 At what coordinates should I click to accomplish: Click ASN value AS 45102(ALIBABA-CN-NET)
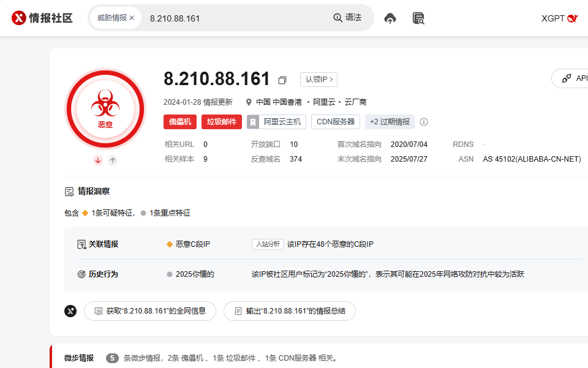click(532, 159)
